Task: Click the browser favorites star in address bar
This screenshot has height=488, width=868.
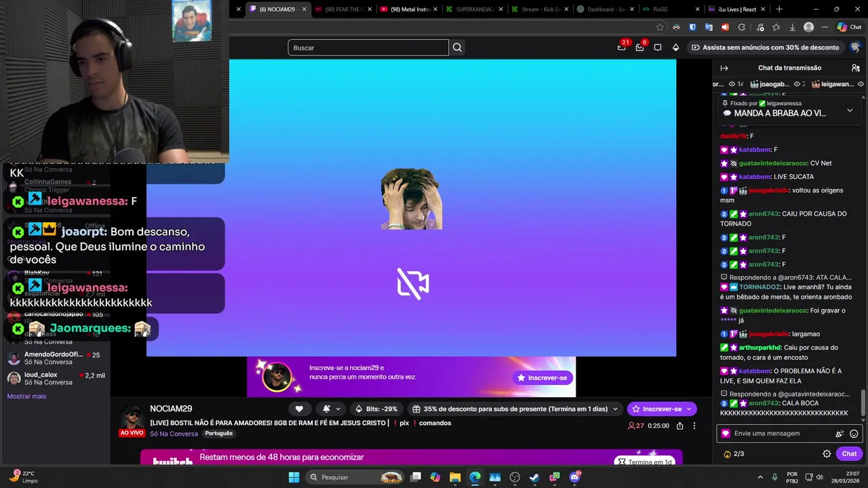Action: (x=660, y=27)
